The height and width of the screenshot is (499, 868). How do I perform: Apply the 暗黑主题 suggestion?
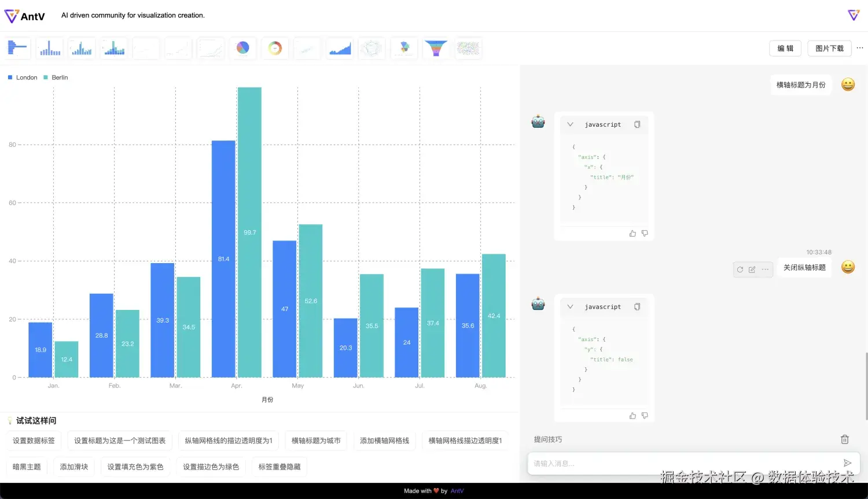[x=27, y=467]
